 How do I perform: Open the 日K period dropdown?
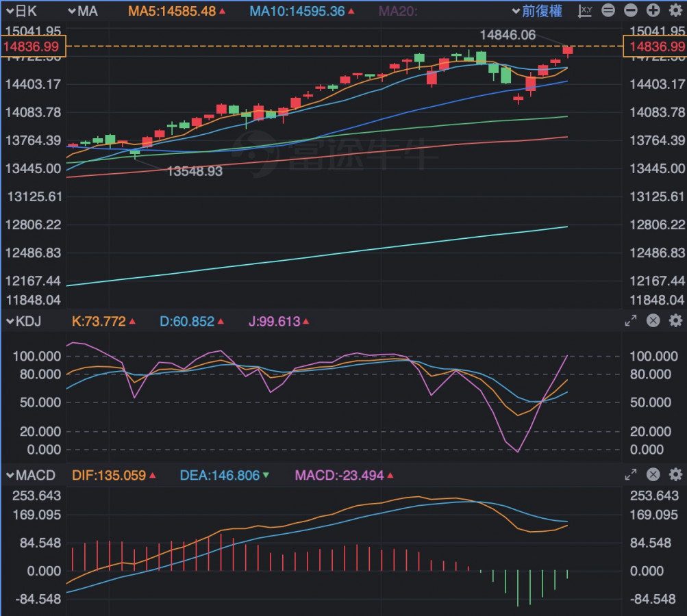point(21,11)
